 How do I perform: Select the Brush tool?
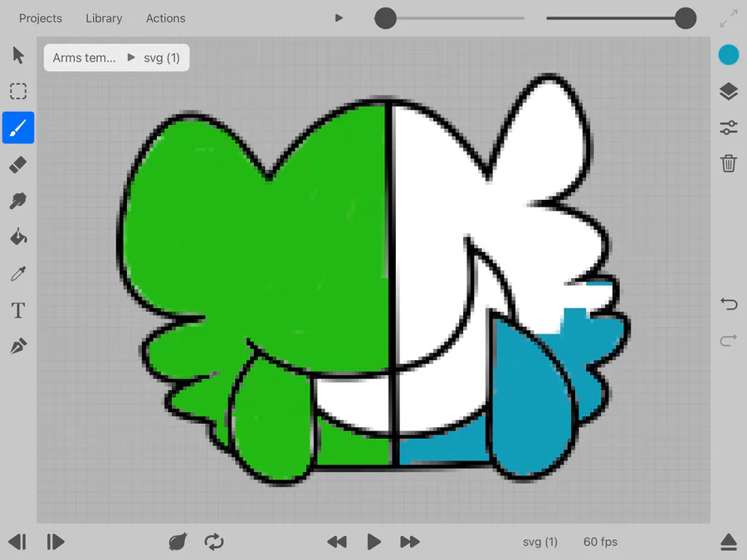click(x=18, y=128)
